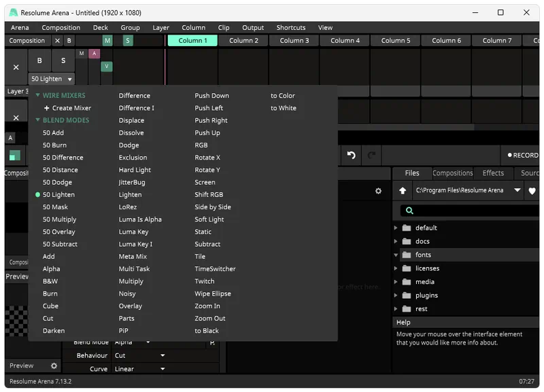This screenshot has height=392, width=544.
Task: Expand the media folder
Action: [396, 282]
